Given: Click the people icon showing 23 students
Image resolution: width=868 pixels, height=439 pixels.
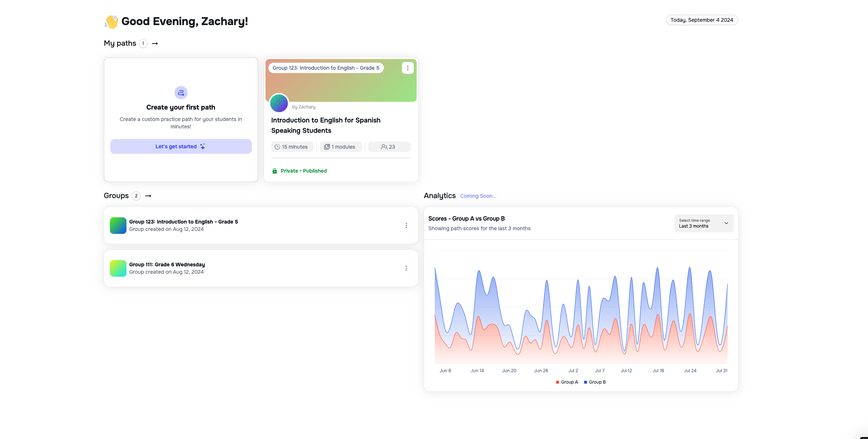Looking at the screenshot, I should (x=383, y=146).
